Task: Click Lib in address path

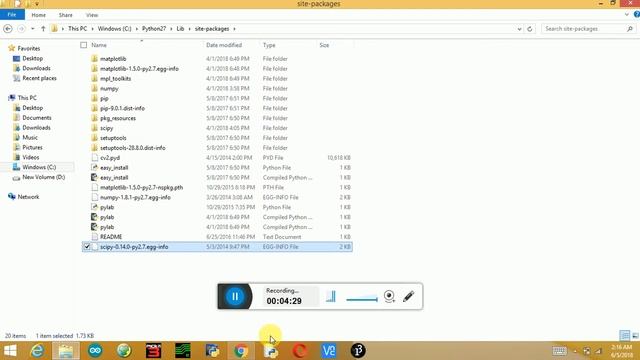Action: 180,29
